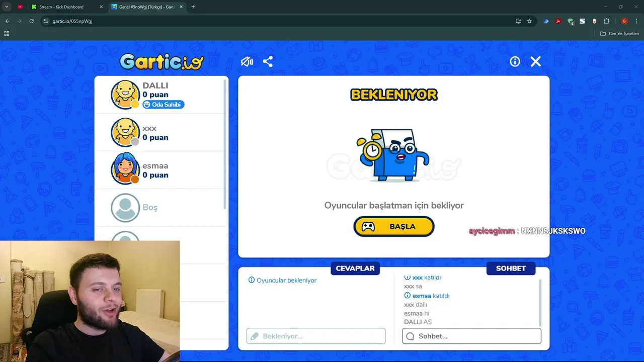Screen dimensions: 644x362
Task: View site information icon in address bar
Action: click(46, 21)
